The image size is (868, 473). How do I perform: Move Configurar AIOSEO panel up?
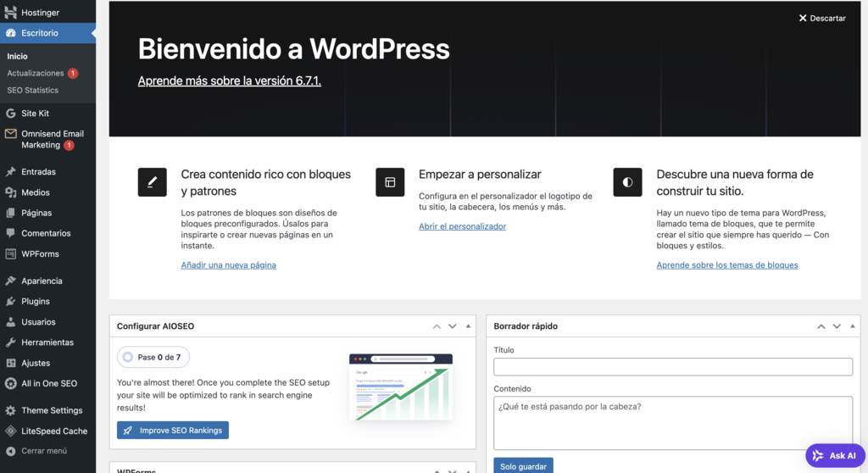pos(437,326)
